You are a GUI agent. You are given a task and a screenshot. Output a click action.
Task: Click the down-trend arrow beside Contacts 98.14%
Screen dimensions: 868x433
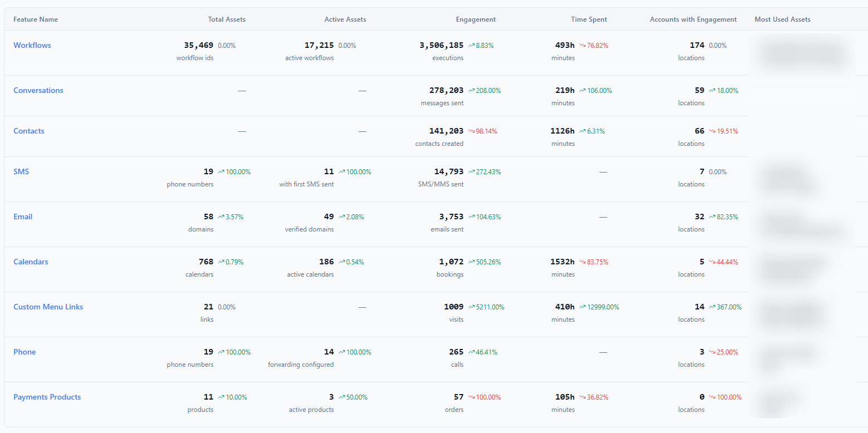pos(472,131)
